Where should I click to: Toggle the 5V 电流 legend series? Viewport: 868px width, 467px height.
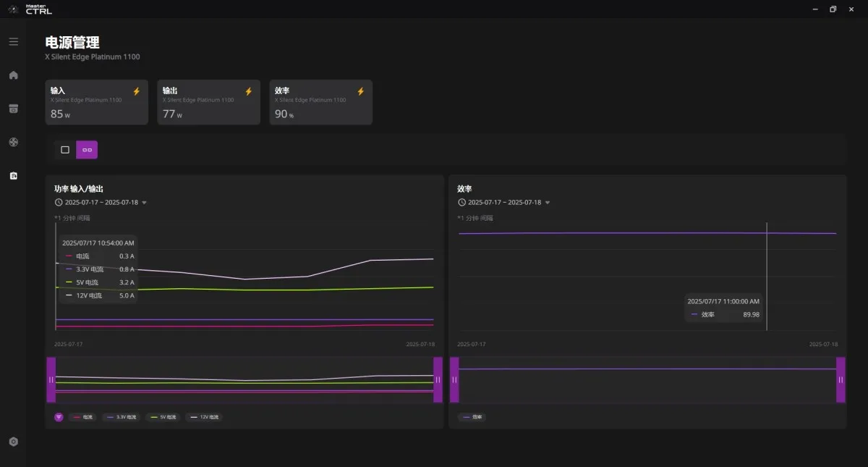162,417
